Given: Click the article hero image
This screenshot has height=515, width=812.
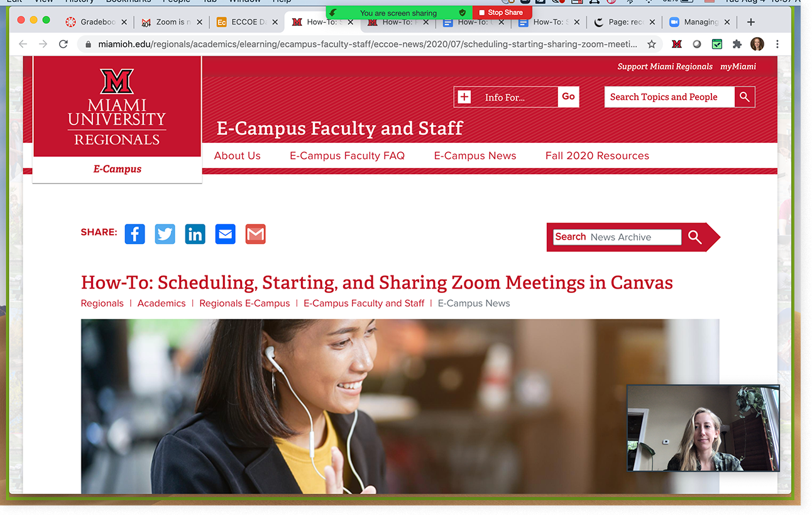Looking at the screenshot, I should point(400,406).
